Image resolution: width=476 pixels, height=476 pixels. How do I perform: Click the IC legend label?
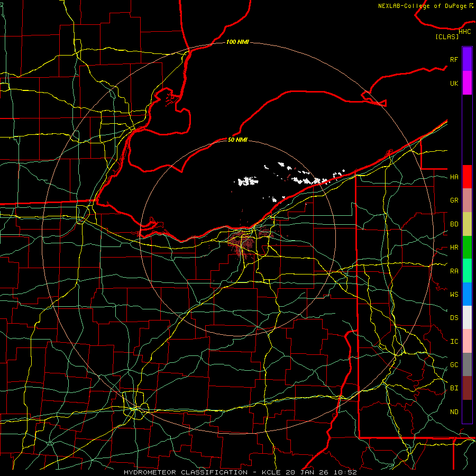click(x=454, y=342)
